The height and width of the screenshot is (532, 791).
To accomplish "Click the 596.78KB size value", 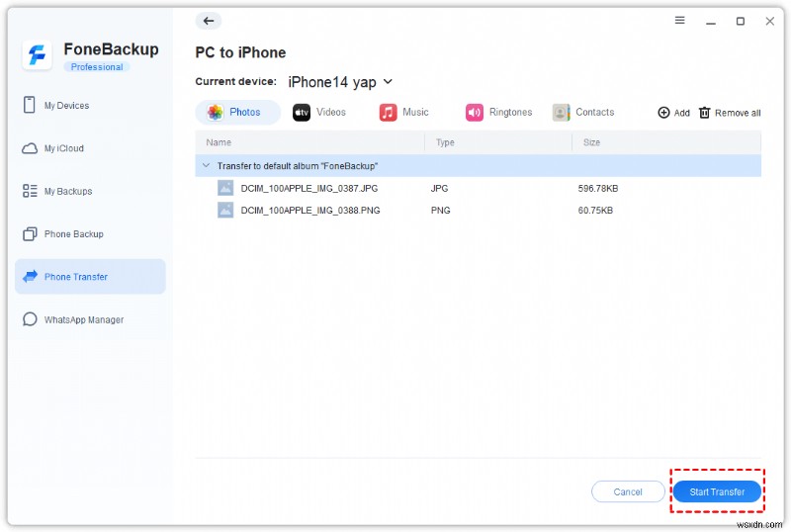I will click(x=598, y=188).
